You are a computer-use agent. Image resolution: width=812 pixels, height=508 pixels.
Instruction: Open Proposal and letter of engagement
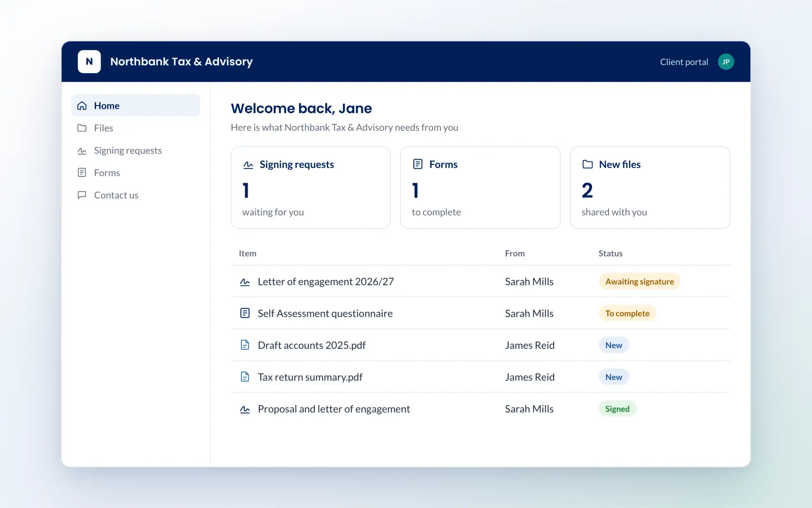(334, 409)
